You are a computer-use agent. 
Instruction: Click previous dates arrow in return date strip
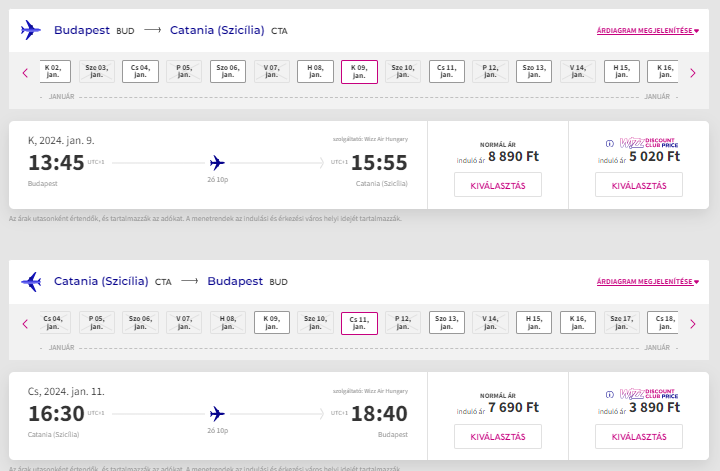tap(24, 323)
